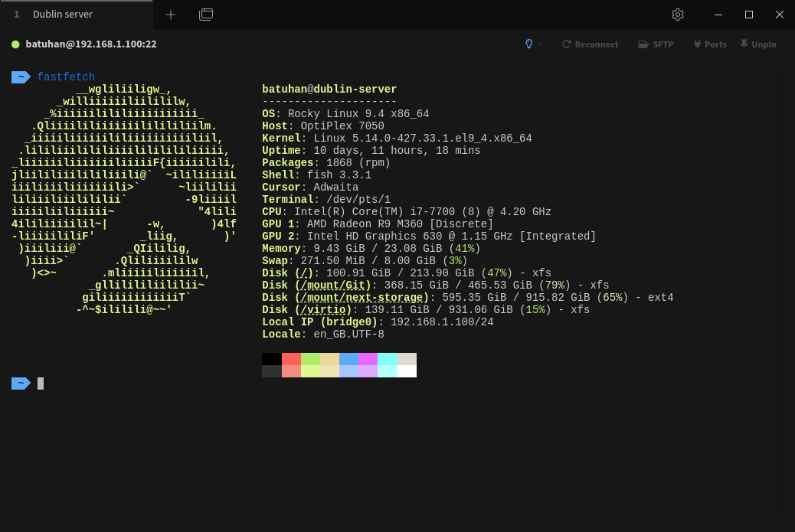Viewport: 795px width, 532px height.
Task: Open the Ports forwarding panel
Action: tap(710, 44)
